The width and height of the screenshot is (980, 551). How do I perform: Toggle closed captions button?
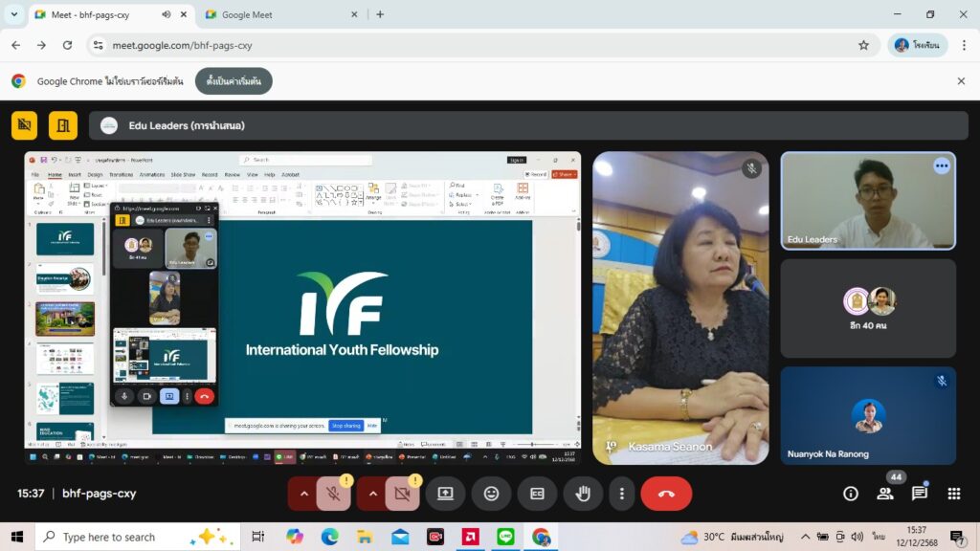[x=537, y=494]
